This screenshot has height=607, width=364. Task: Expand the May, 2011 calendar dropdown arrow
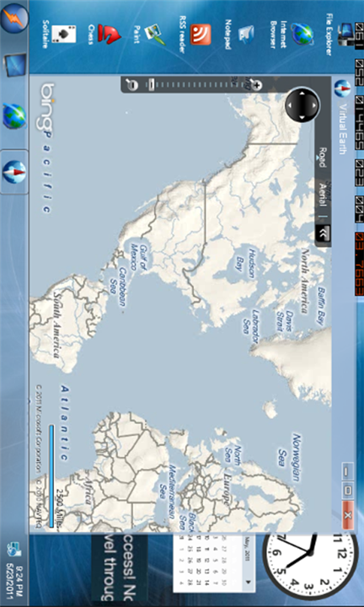point(248,582)
